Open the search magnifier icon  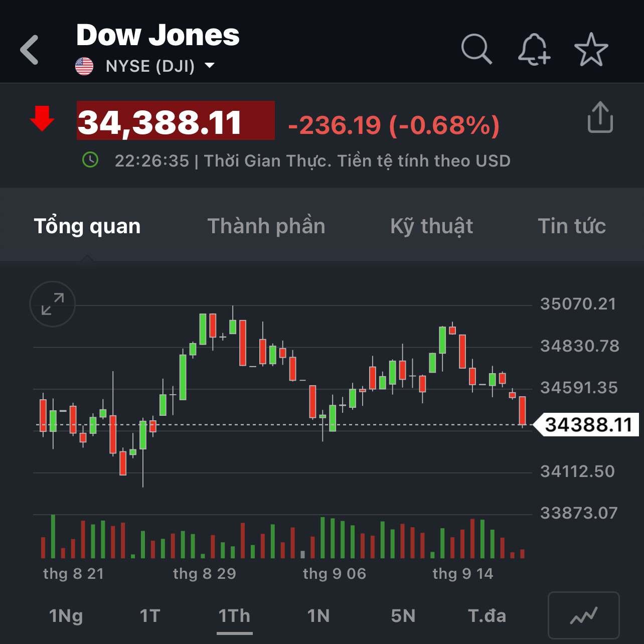[476, 49]
